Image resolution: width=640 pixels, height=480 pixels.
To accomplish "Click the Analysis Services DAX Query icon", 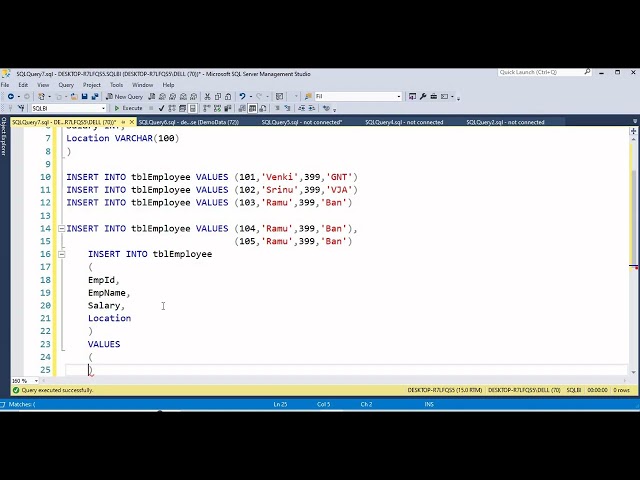I will pyautogui.click(x=193, y=97).
